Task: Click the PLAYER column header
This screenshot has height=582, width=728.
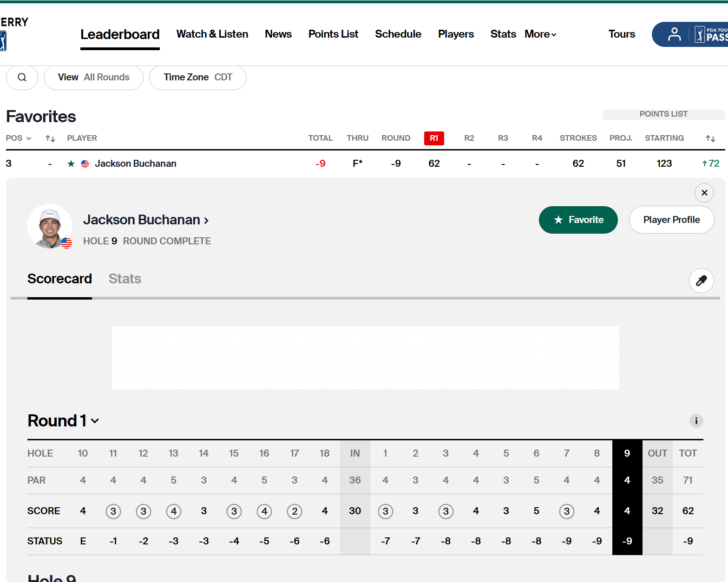Action: coord(82,138)
